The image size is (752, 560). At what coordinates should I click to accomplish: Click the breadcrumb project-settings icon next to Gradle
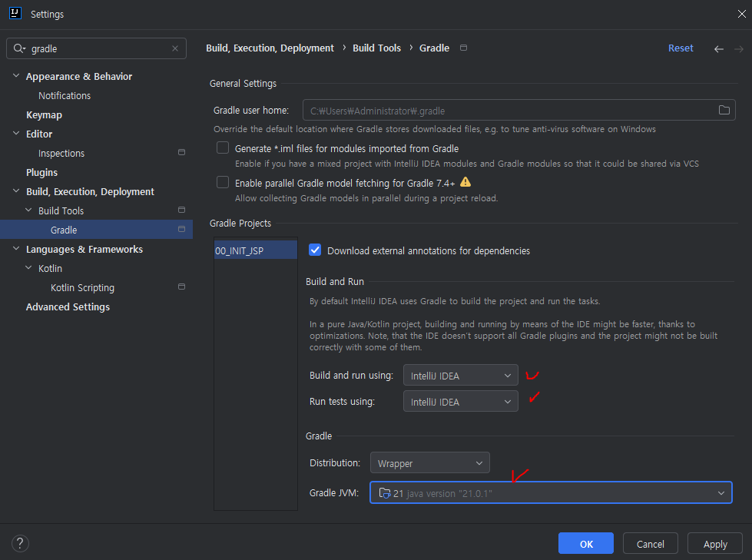tap(463, 48)
